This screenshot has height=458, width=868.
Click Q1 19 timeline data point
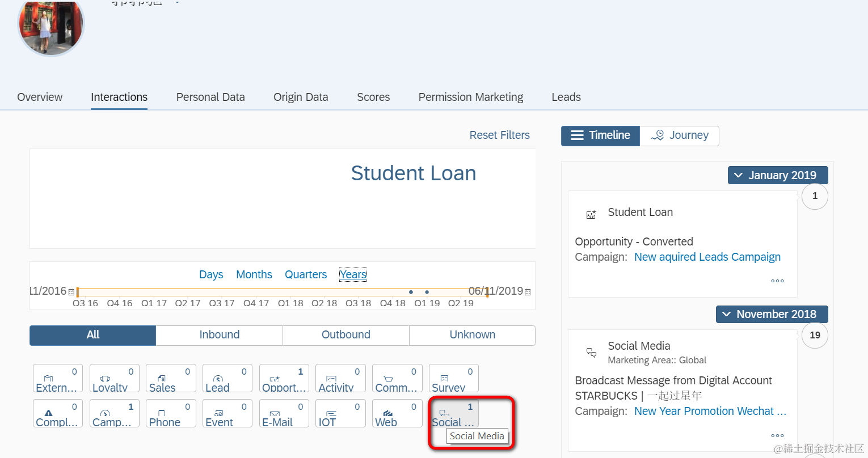pos(427,292)
